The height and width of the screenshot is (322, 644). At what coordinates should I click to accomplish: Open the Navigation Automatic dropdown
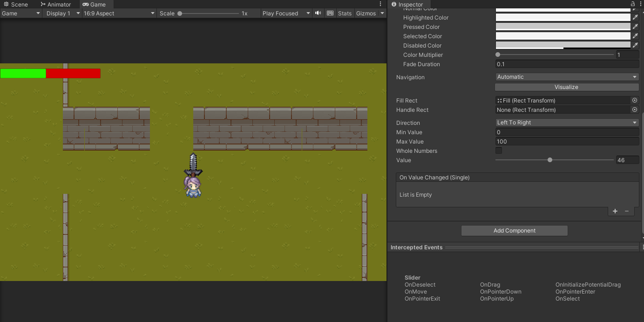click(x=566, y=76)
